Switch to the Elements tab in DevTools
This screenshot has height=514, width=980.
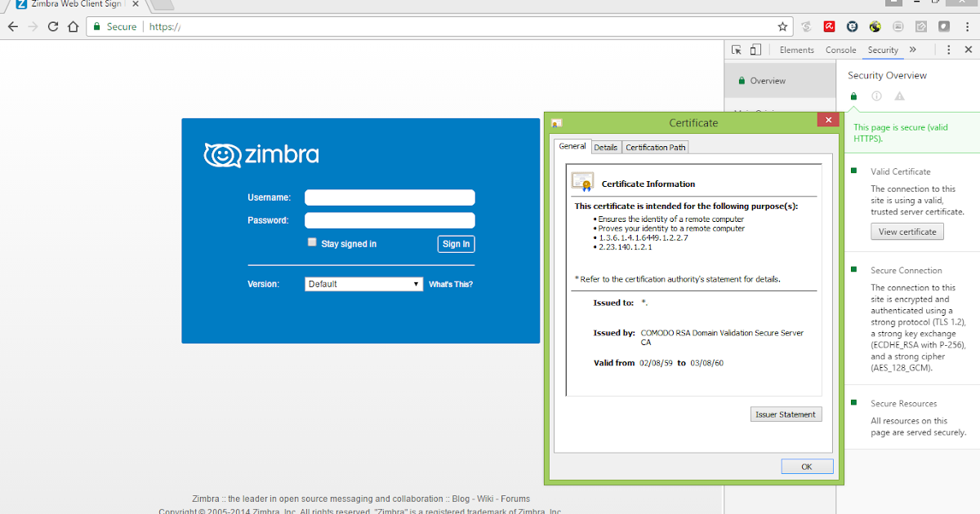click(x=797, y=50)
